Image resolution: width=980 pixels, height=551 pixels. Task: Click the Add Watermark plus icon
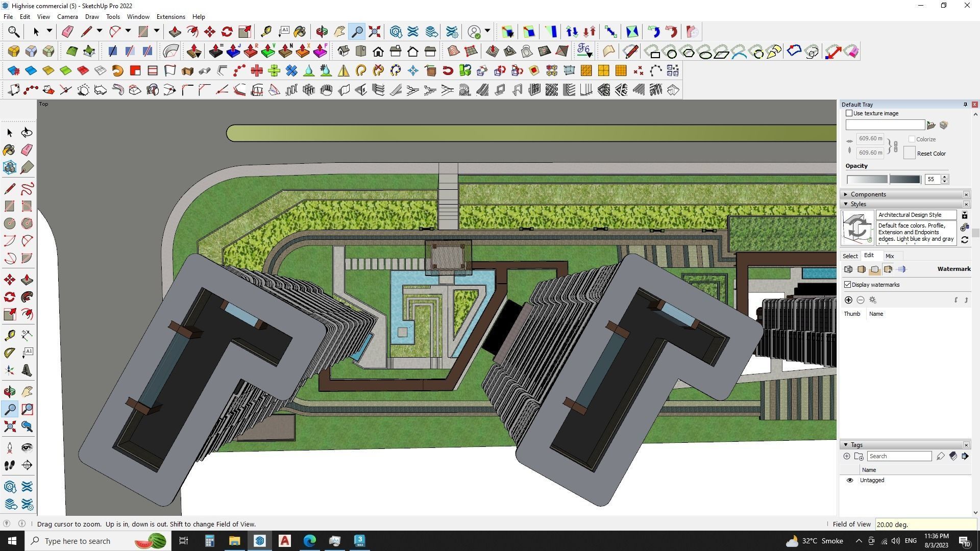click(848, 300)
